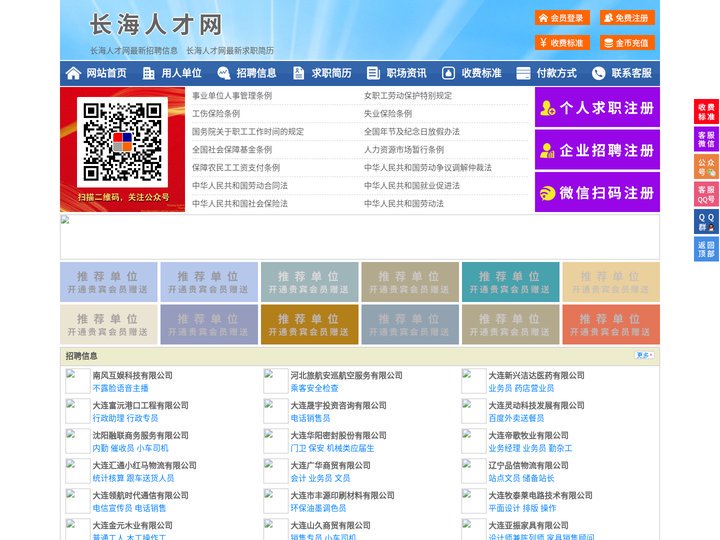Click 长海人才网最新求职简历 subtitle link
The image size is (720, 540).
pyautogui.click(x=230, y=51)
